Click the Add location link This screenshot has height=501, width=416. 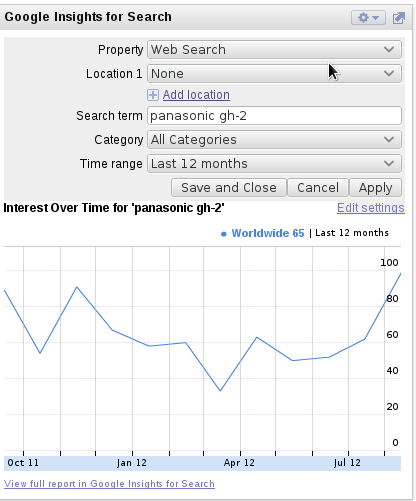(x=196, y=95)
